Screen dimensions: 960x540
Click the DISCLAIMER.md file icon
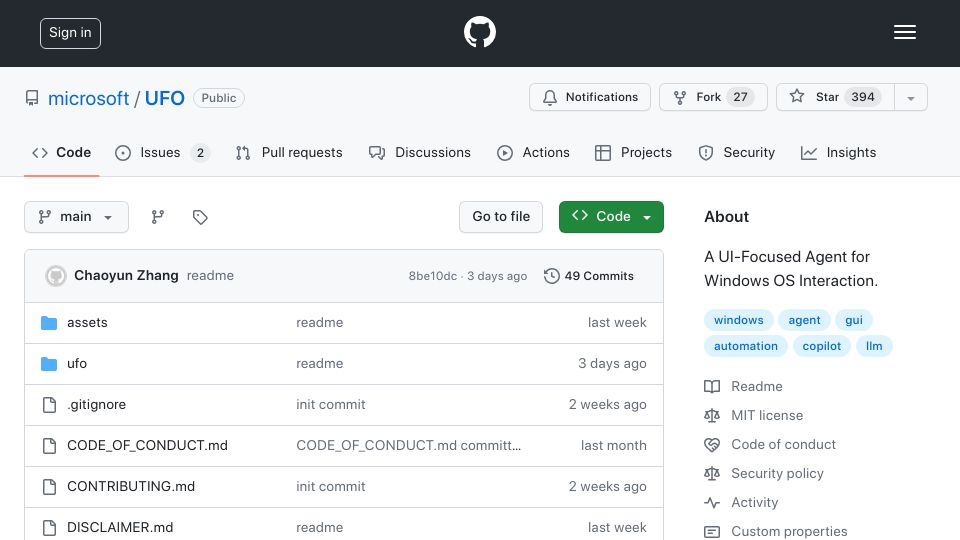click(49, 527)
